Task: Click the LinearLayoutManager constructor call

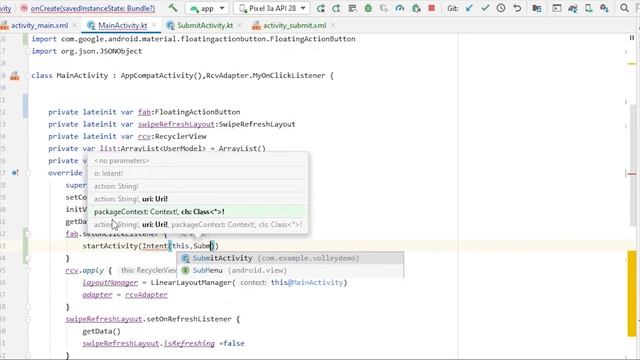Action: (x=191, y=282)
